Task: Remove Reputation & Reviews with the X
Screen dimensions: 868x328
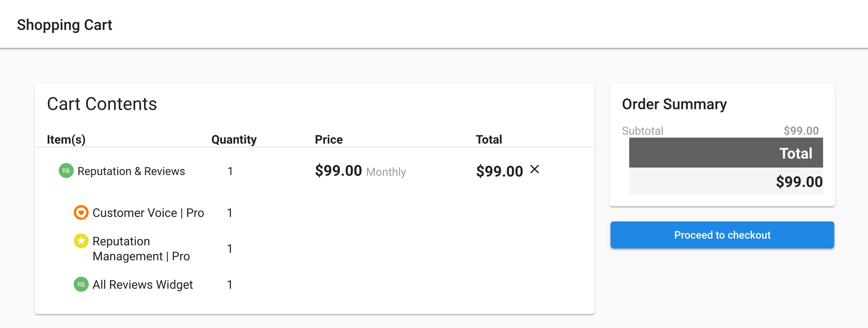Action: tap(534, 169)
